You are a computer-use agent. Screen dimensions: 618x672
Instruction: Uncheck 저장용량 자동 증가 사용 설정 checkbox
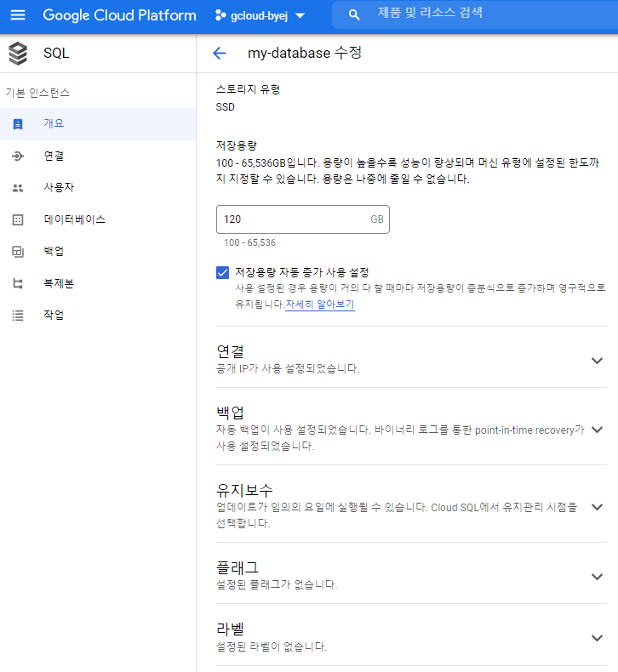(x=222, y=272)
